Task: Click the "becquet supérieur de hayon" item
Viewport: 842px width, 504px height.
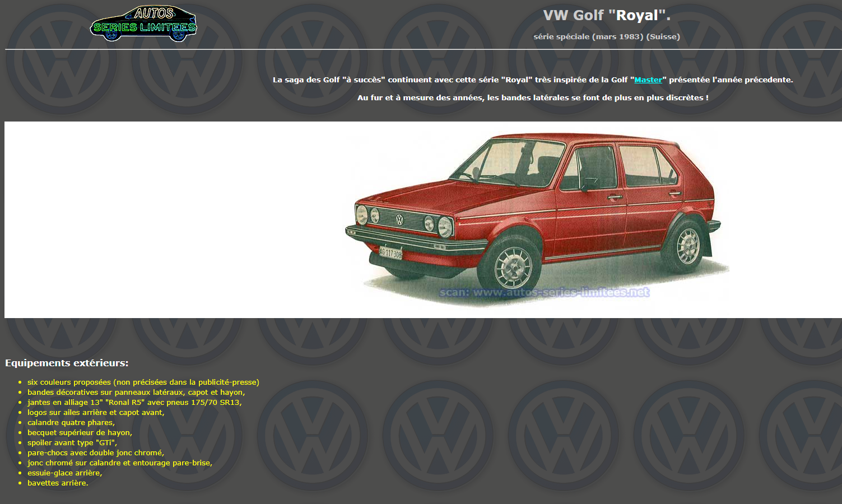Action: [x=80, y=433]
